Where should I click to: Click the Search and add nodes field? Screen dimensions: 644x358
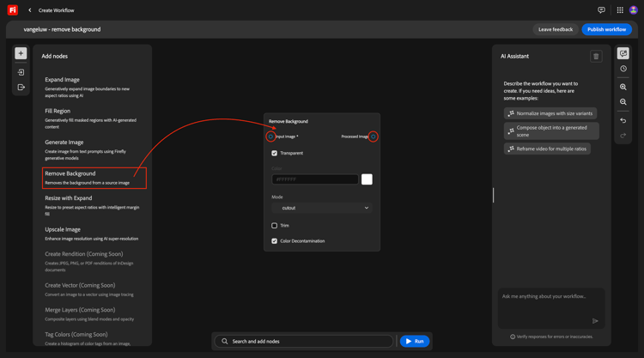(x=304, y=341)
